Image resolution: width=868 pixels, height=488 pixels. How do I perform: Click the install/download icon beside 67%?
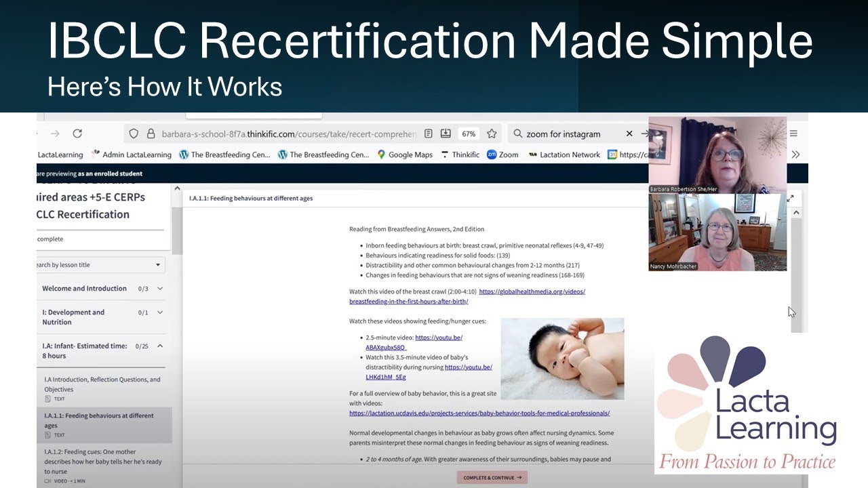pos(446,134)
